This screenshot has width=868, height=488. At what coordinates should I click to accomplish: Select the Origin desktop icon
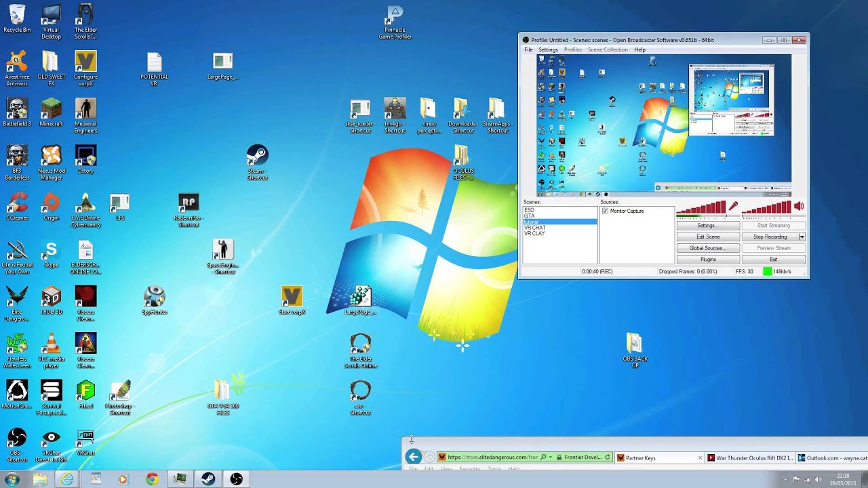coord(51,207)
